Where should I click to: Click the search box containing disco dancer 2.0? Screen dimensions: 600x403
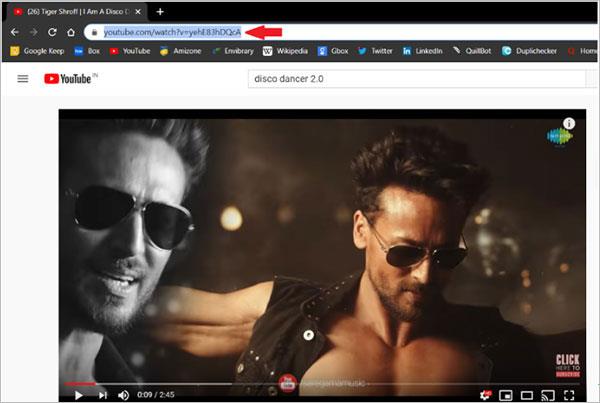click(417, 79)
